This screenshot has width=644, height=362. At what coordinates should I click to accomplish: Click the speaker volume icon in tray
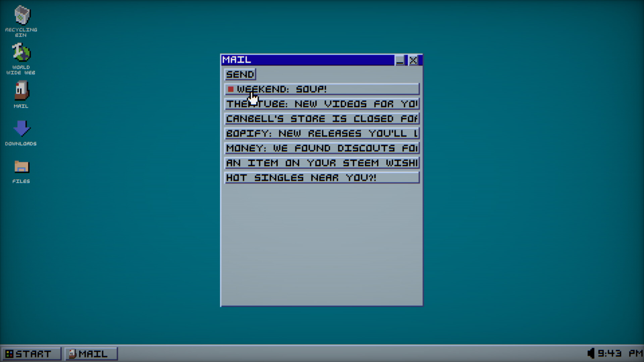point(591,353)
